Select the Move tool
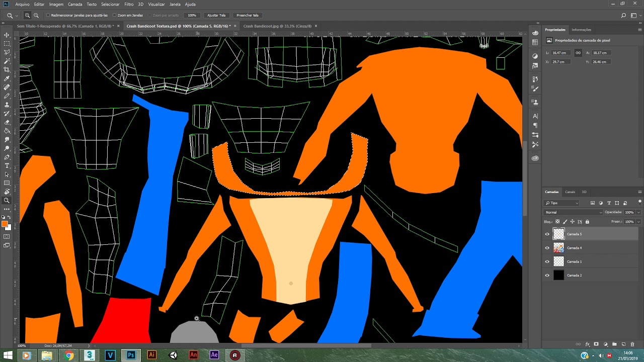The height and width of the screenshot is (362, 644). 7,35
